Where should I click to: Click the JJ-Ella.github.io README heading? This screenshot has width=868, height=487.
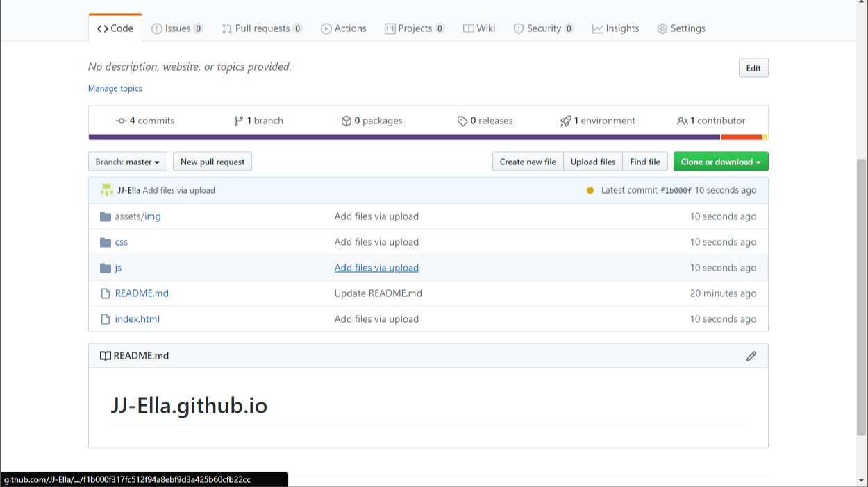tap(189, 405)
